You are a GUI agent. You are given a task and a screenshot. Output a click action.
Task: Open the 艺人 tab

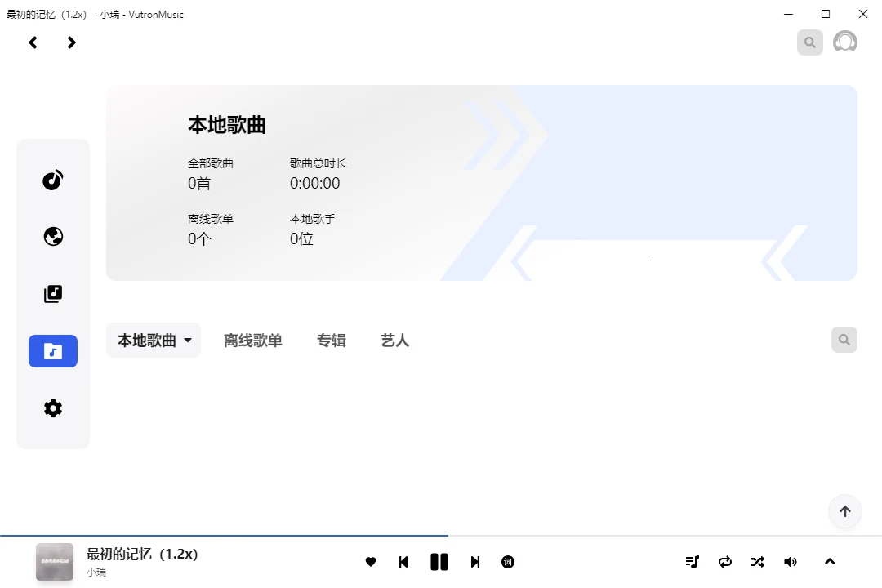(394, 341)
